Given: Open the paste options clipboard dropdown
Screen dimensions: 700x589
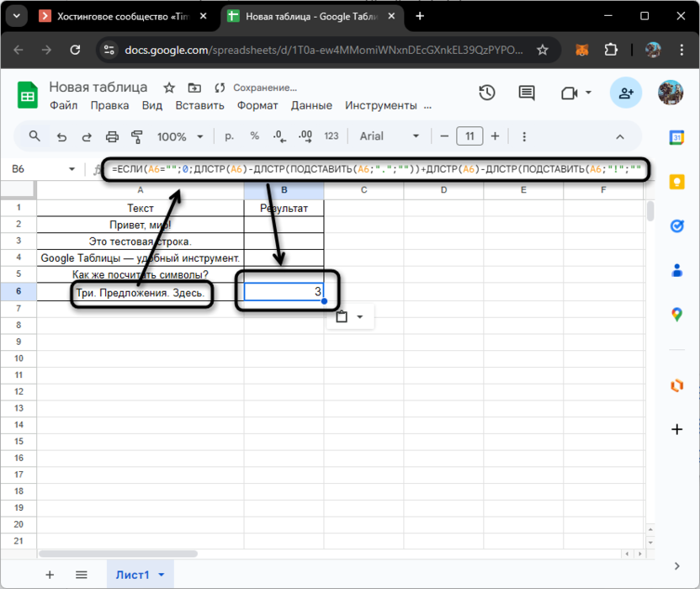Looking at the screenshot, I should click(351, 317).
